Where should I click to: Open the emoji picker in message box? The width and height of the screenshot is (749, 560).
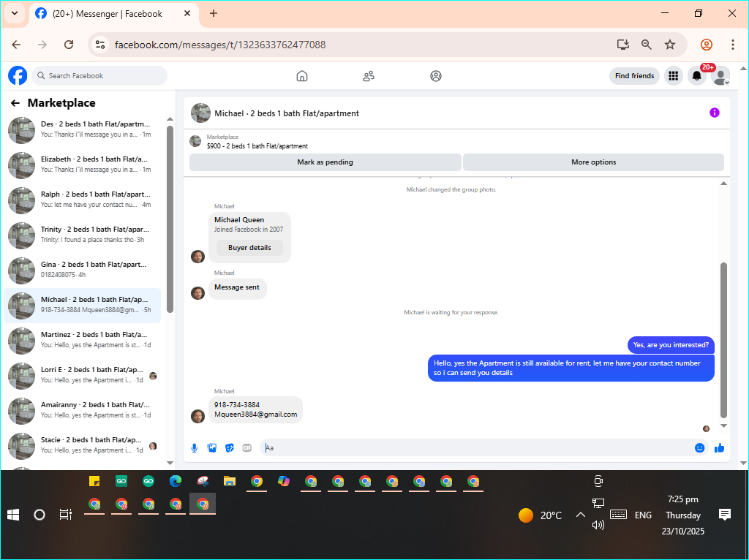699,448
